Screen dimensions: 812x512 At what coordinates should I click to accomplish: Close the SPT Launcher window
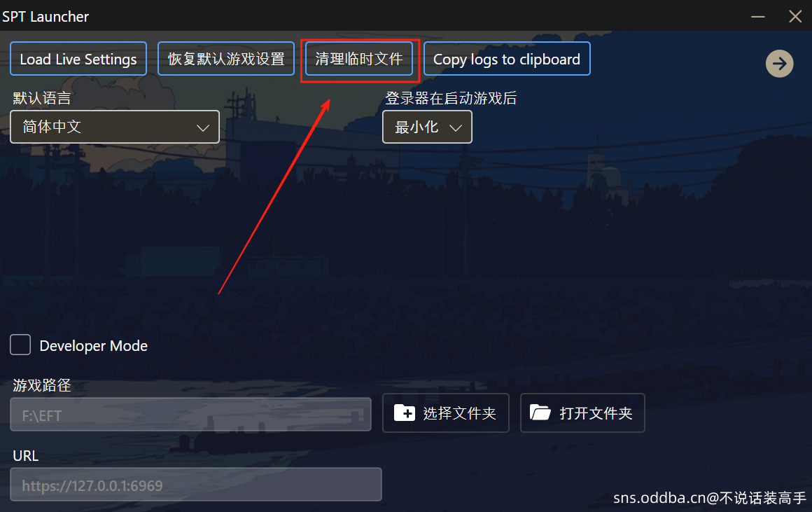pos(795,17)
